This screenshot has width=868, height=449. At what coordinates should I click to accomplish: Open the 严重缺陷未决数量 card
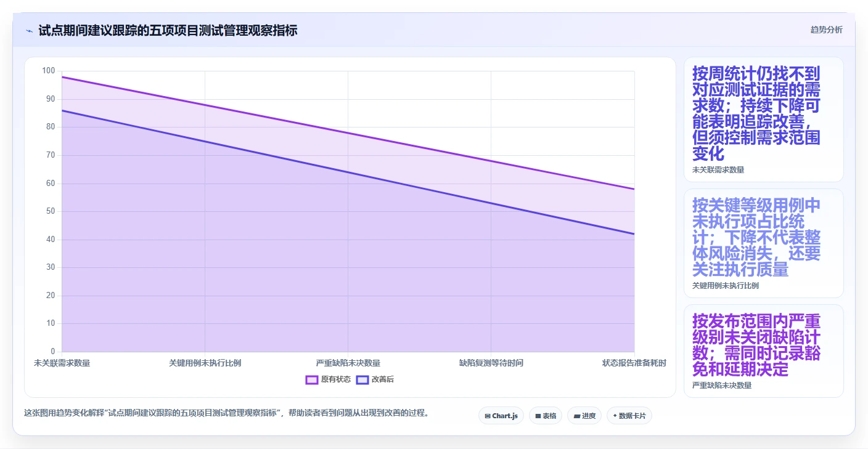[x=763, y=351]
